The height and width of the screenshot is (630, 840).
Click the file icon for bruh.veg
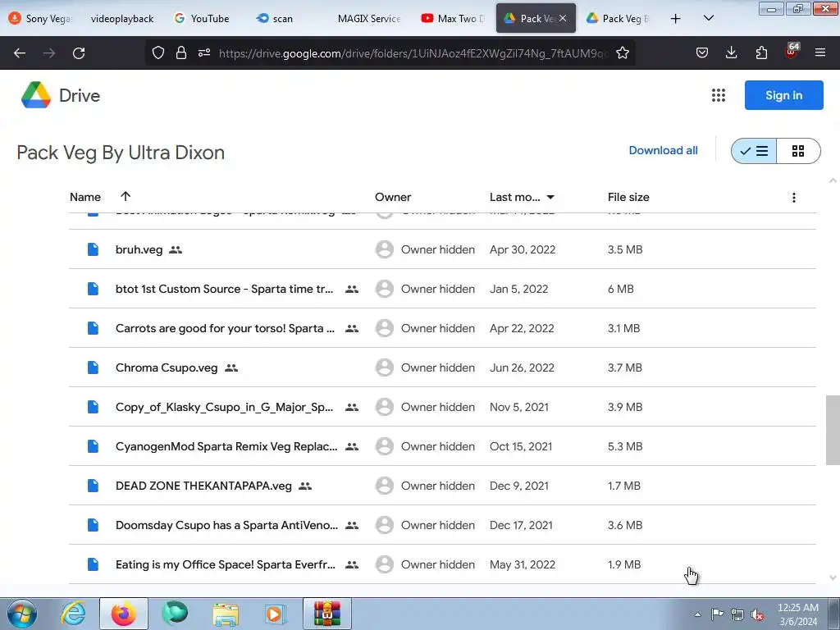[94, 249]
